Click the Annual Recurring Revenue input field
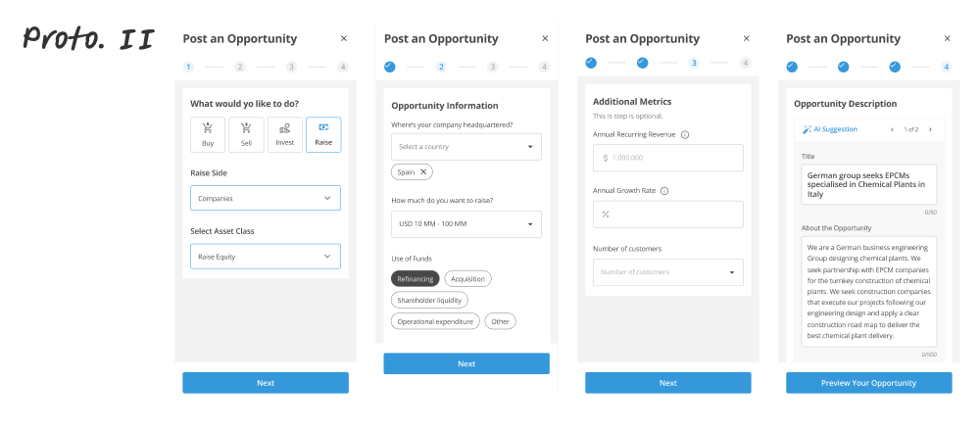980x431 pixels. (x=668, y=158)
